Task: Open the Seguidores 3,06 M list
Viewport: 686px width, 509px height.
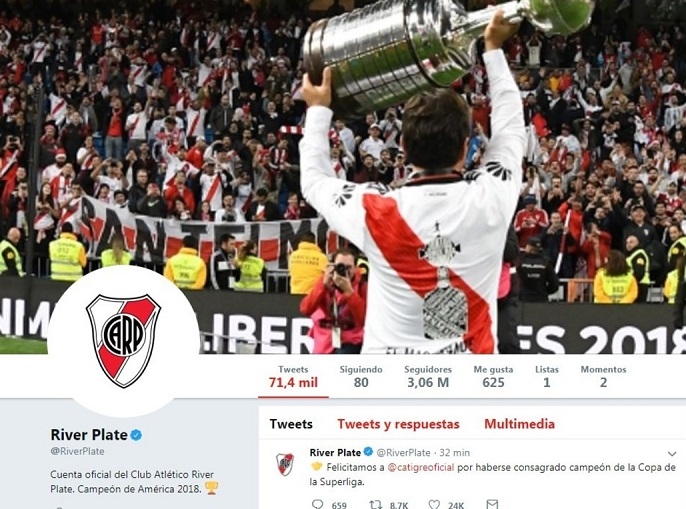Action: pos(428,377)
